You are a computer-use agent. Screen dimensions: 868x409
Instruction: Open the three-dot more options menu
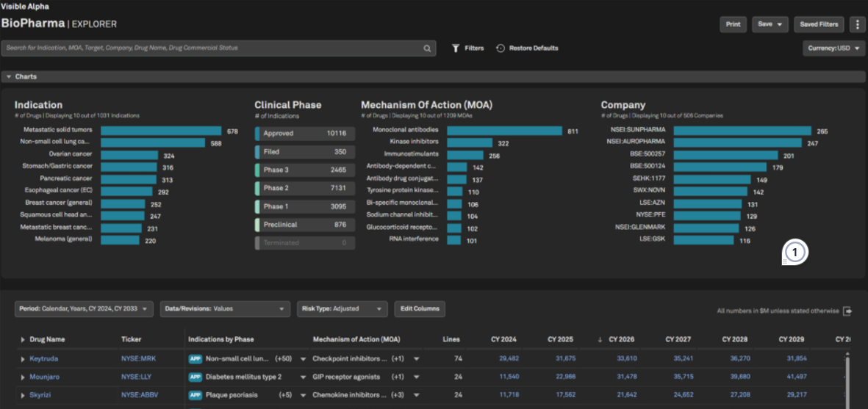[x=858, y=24]
